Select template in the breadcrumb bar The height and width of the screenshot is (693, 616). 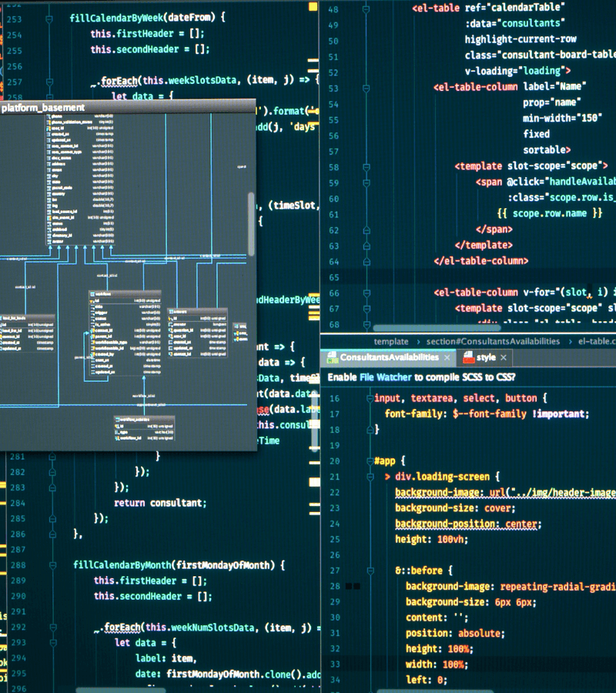[391, 341]
